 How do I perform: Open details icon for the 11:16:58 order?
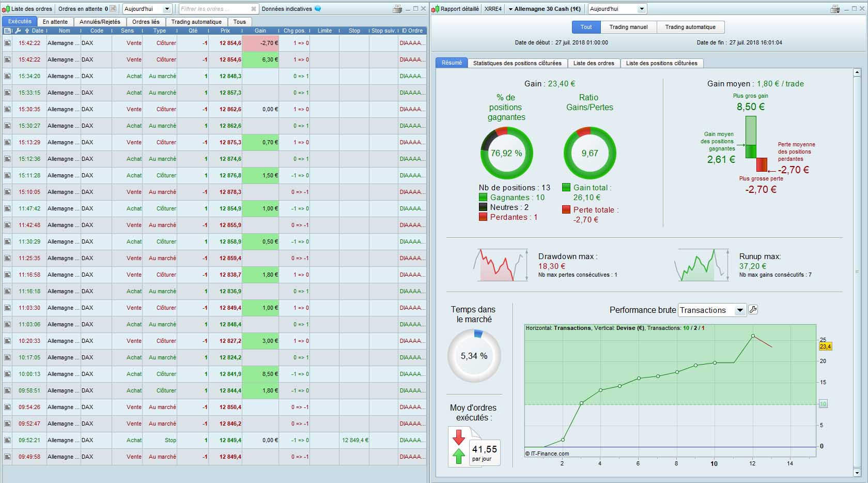coord(7,275)
